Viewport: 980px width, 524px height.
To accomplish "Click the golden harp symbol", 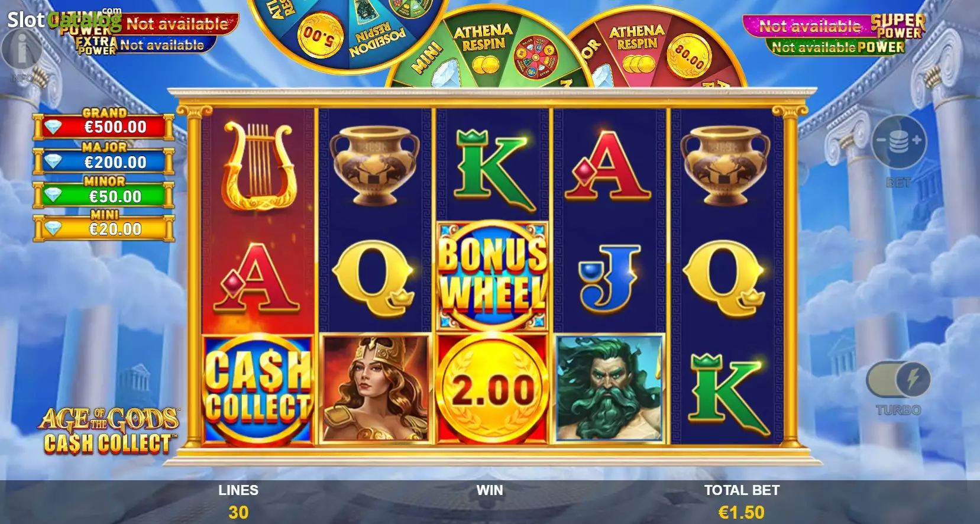I will click(257, 166).
